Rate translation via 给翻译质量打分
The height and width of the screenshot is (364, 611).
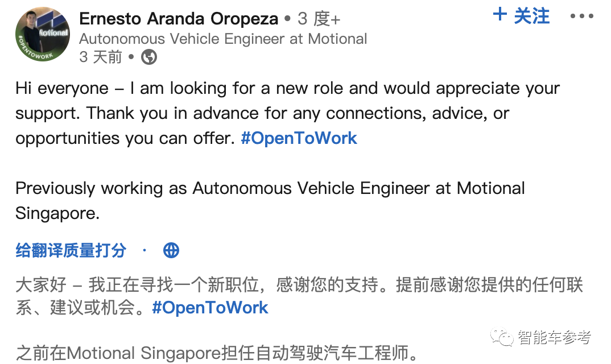71,250
